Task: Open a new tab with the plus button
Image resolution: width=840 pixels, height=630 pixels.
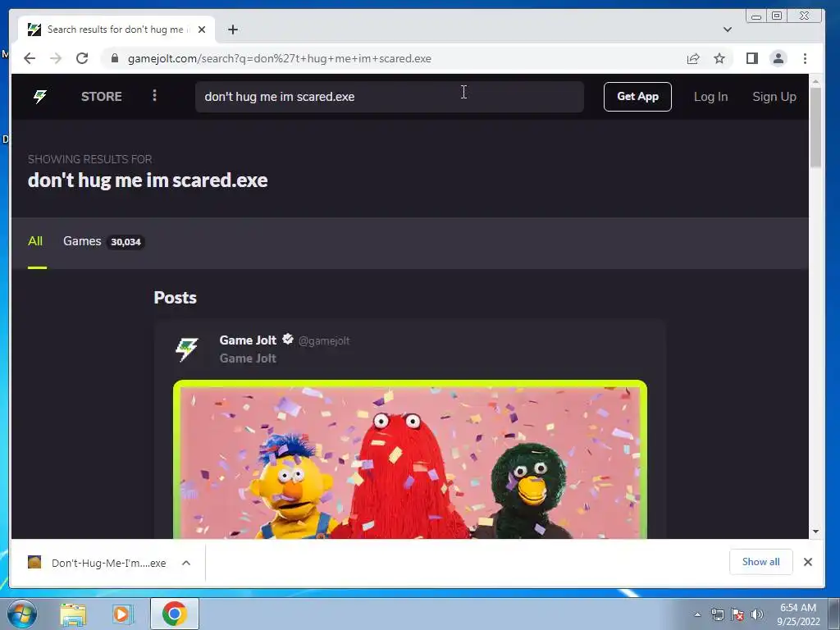Action: click(x=232, y=30)
